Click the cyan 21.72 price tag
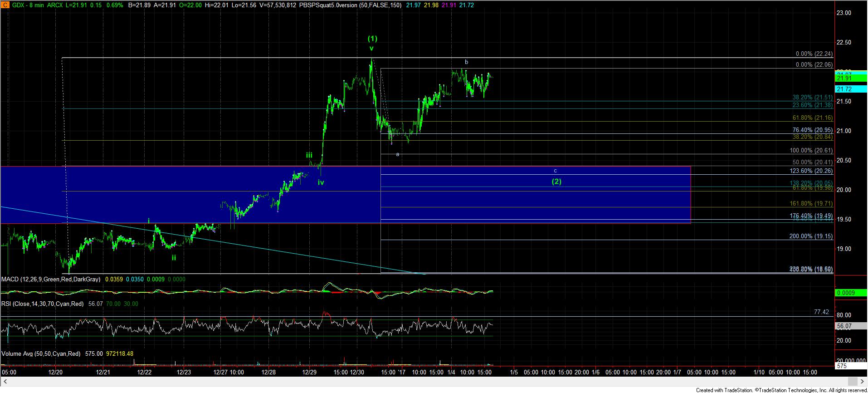This screenshot has width=868, height=393. (x=850, y=89)
